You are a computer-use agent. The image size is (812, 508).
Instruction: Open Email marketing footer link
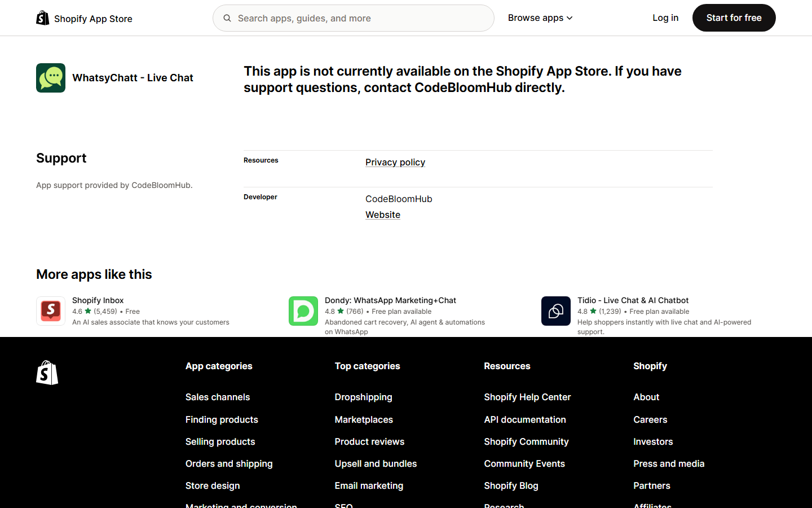pyautogui.click(x=369, y=485)
